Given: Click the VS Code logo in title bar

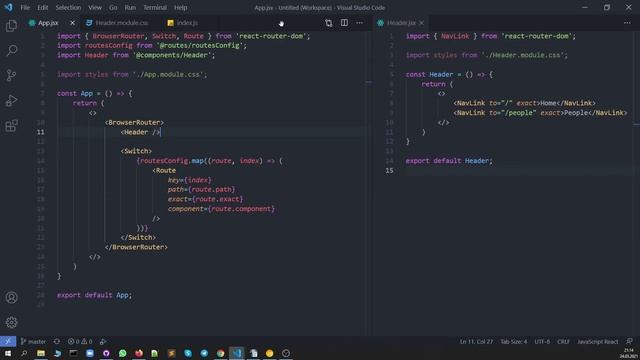Looking at the screenshot, I should pyautogui.click(x=8, y=7).
